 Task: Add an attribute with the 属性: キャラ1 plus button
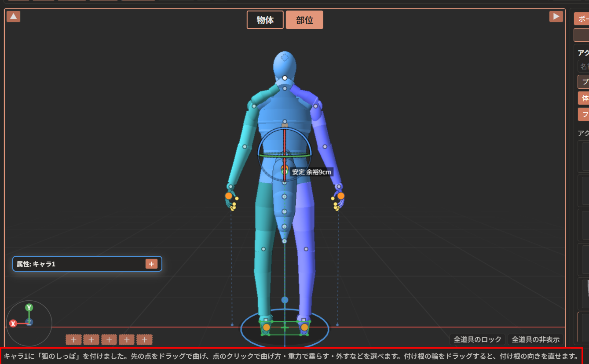click(x=151, y=264)
